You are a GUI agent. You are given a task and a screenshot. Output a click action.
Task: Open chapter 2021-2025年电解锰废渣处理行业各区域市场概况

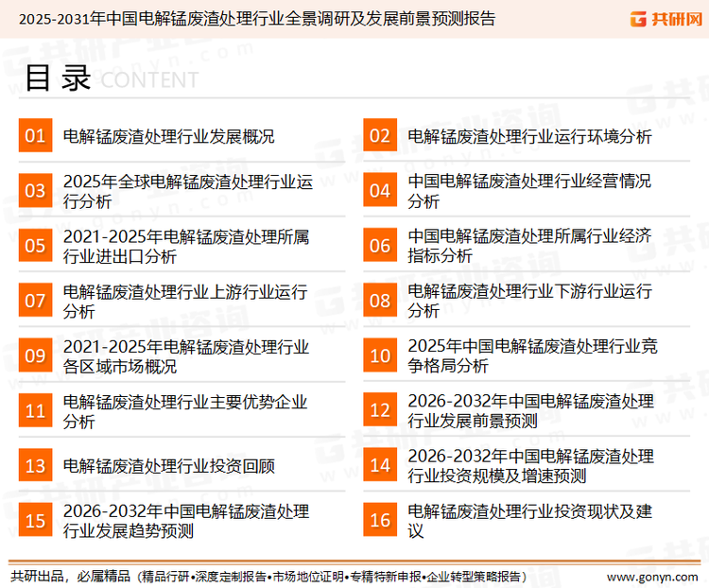(x=186, y=356)
